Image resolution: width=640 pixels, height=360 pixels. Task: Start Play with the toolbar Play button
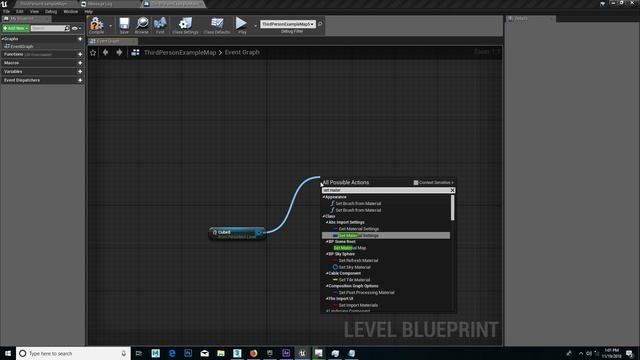click(242, 25)
